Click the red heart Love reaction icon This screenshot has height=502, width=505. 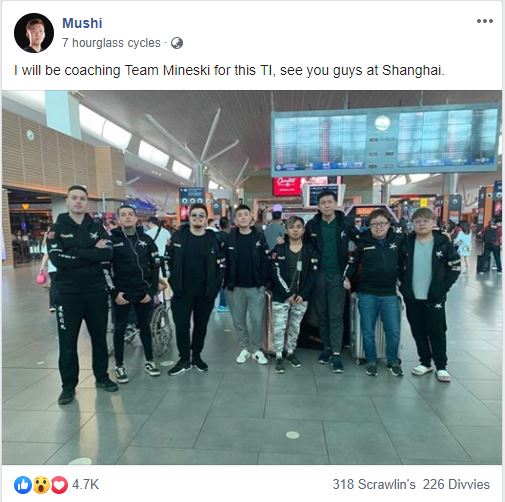[x=59, y=485]
